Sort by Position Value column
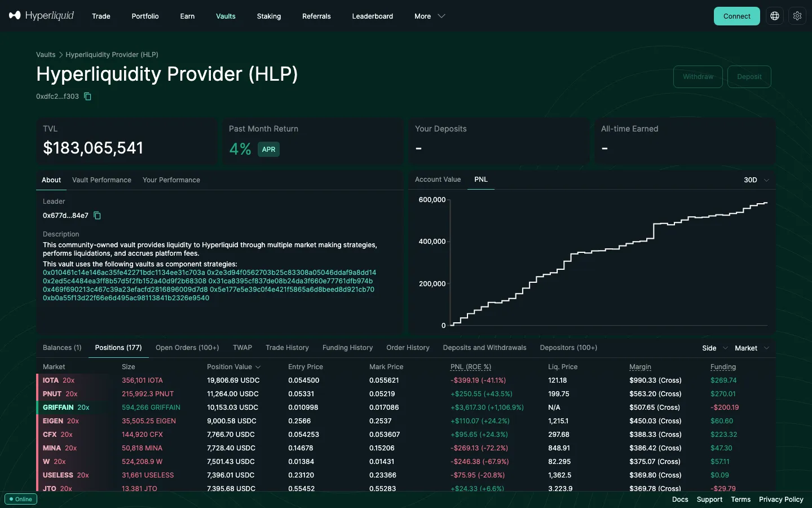This screenshot has width=812, height=508. [233, 367]
